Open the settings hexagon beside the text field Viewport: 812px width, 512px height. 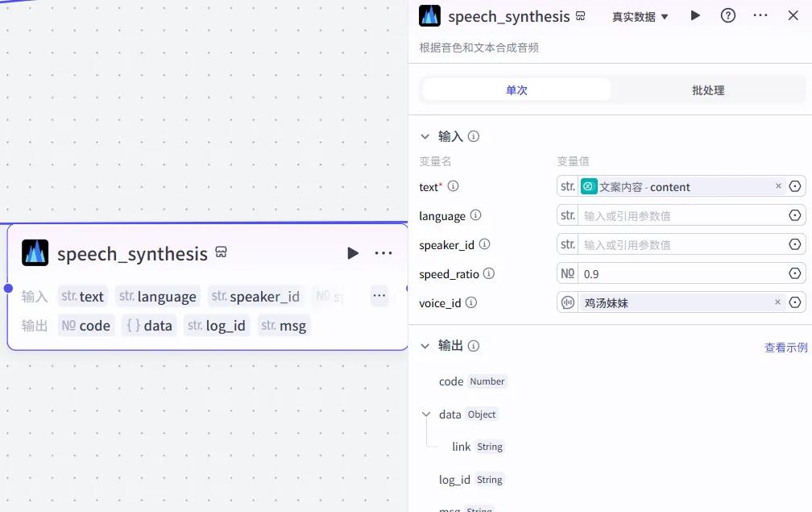point(796,186)
